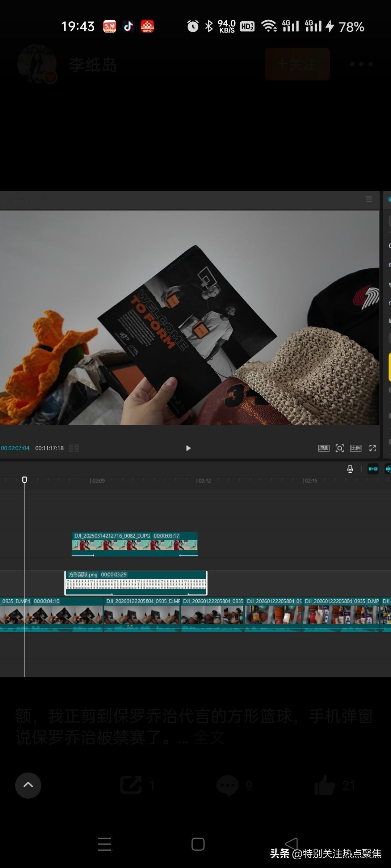Tap the Android recent apps menu icon
The height and width of the screenshot is (868, 391).
pyautogui.click(x=105, y=844)
